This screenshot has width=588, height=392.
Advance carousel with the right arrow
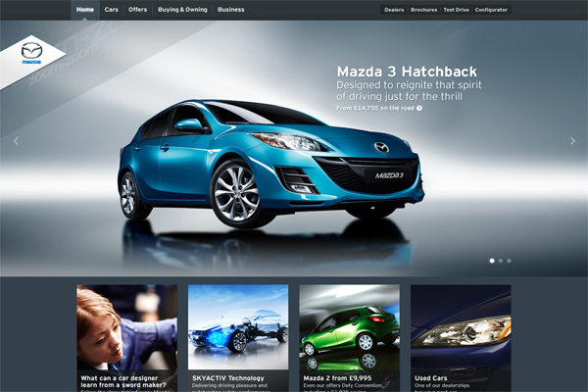tap(572, 140)
